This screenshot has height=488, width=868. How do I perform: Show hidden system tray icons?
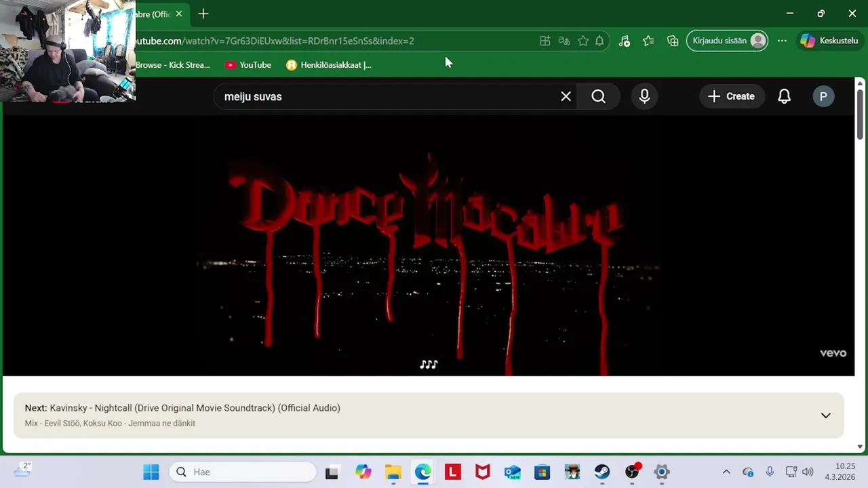pyautogui.click(x=726, y=472)
